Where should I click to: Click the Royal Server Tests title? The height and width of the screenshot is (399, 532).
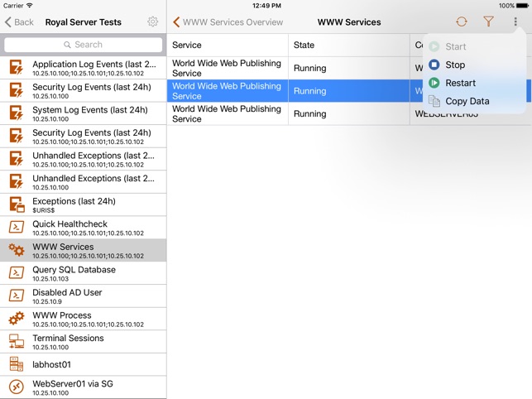coord(83,22)
